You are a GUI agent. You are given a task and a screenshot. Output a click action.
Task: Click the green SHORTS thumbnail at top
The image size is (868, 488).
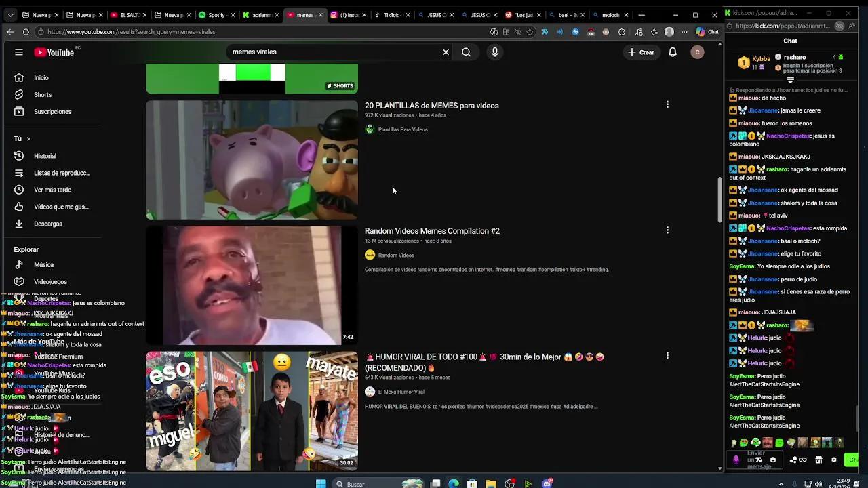(x=252, y=79)
